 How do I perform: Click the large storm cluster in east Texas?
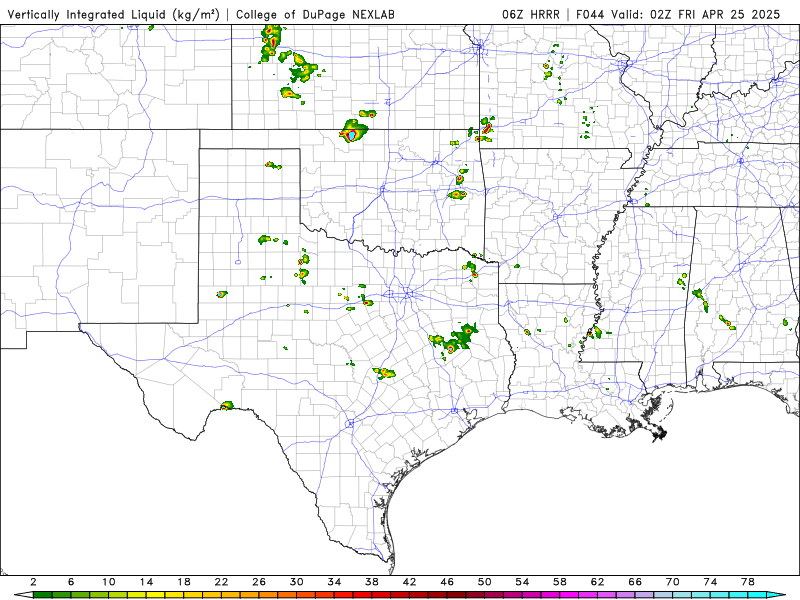click(x=454, y=339)
